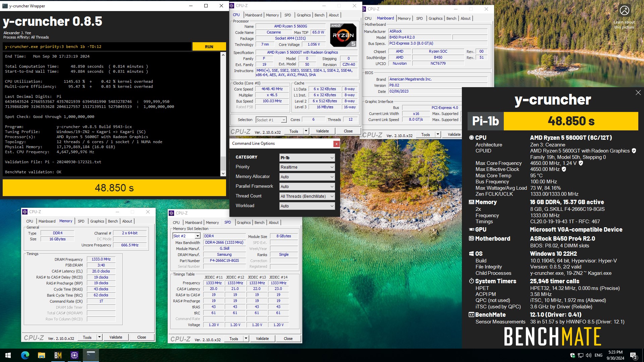The height and width of the screenshot is (362, 644).
Task: Expand the Memory Allocator dropdown
Action: coord(307,177)
